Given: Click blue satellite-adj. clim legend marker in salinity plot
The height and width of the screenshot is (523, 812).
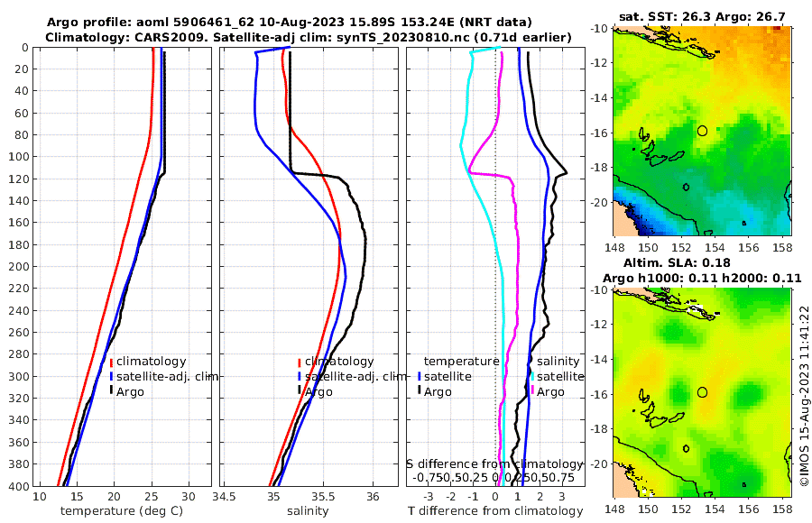Looking at the screenshot, I should 300,377.
